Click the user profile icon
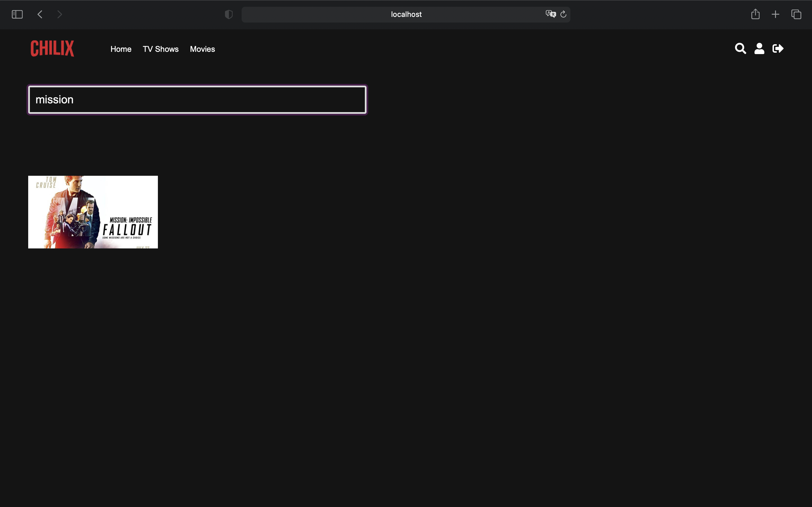Image resolution: width=812 pixels, height=507 pixels. tap(759, 48)
